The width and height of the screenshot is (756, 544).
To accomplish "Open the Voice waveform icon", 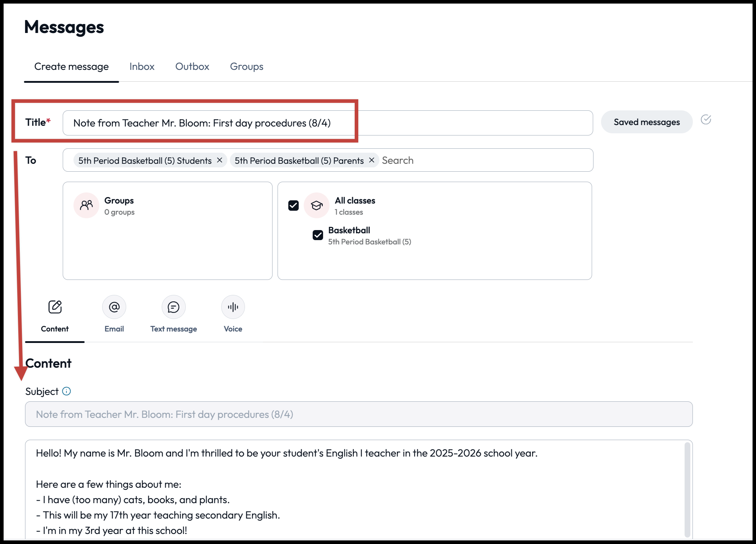I will pyautogui.click(x=233, y=307).
